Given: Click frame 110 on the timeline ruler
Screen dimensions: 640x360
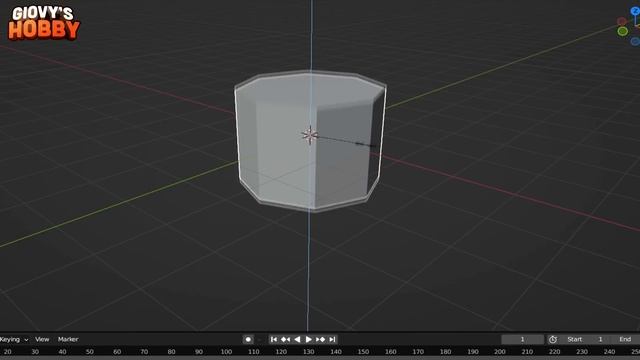Looking at the screenshot, I should coord(253,351).
